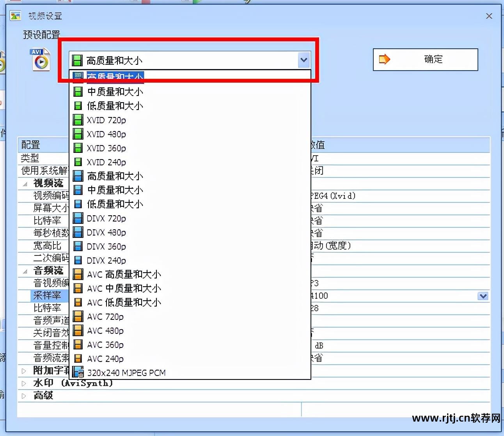This screenshot has height=436, width=504.
Task: Click orange film icon beside AVC 720p
Action: pyautogui.click(x=78, y=316)
